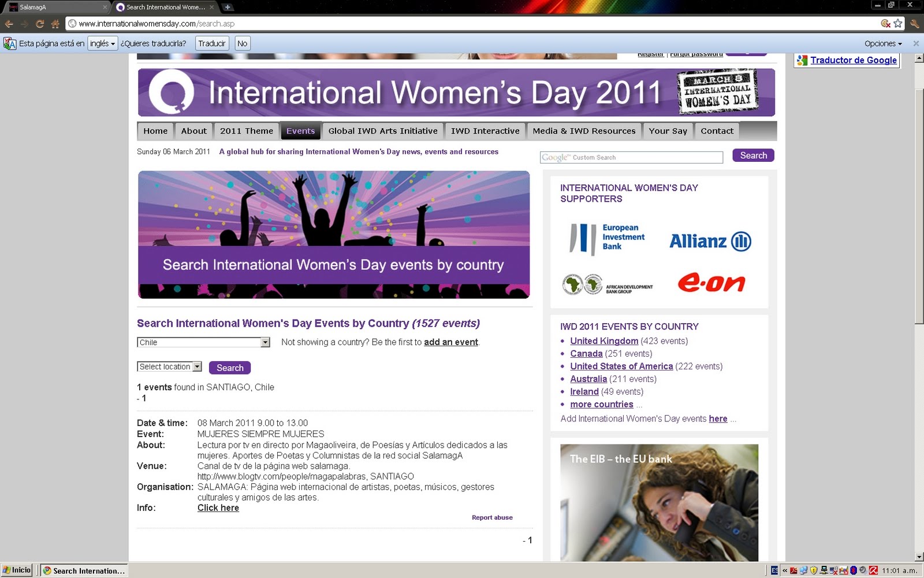The image size is (924, 578).
Task: Open the United States of America link
Action: [x=621, y=366]
